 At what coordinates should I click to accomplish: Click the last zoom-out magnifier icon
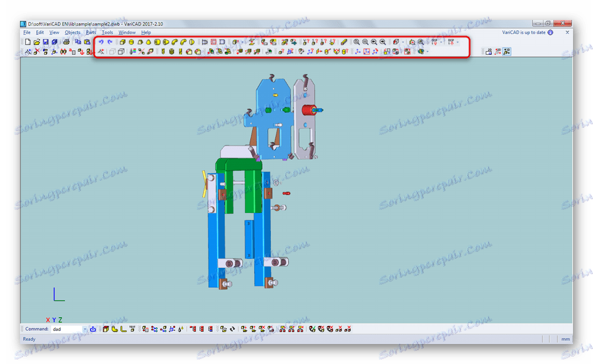(383, 42)
